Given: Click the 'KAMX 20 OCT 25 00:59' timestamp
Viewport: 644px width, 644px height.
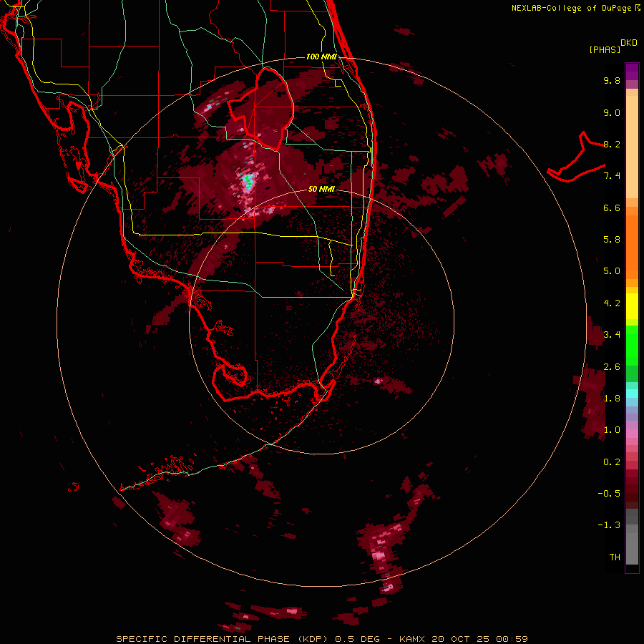Looking at the screenshot, I should 463,639.
